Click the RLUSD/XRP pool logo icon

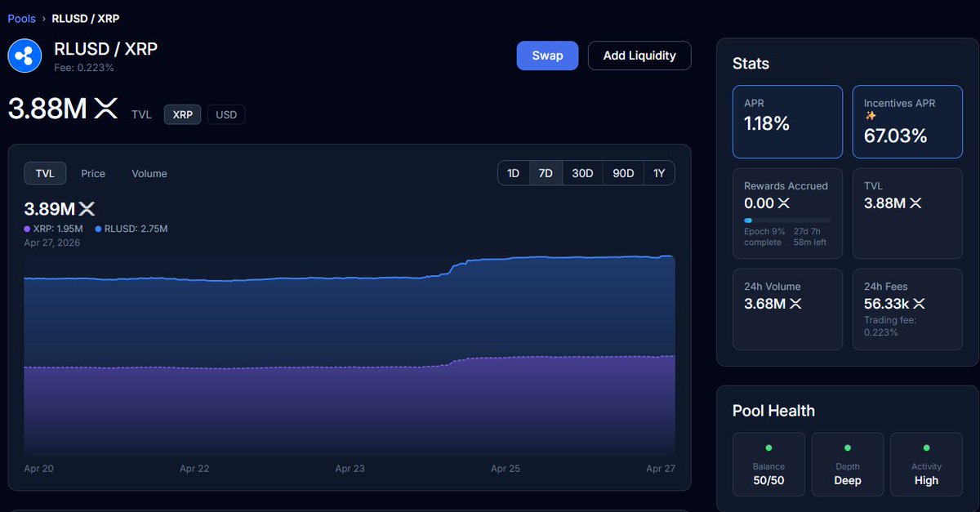pos(24,56)
